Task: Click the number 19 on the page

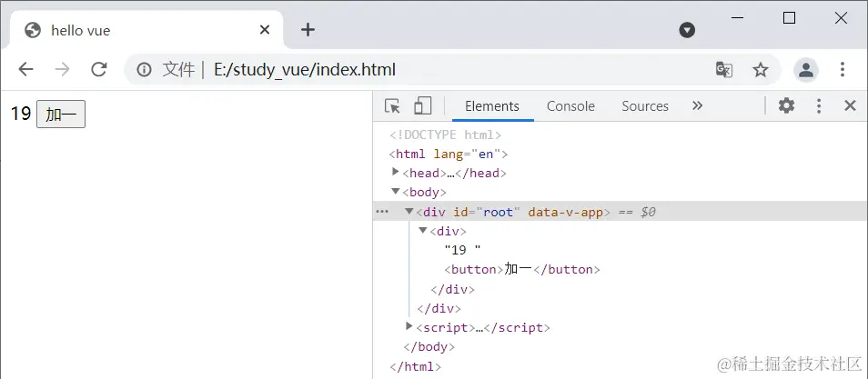Action: point(21,114)
